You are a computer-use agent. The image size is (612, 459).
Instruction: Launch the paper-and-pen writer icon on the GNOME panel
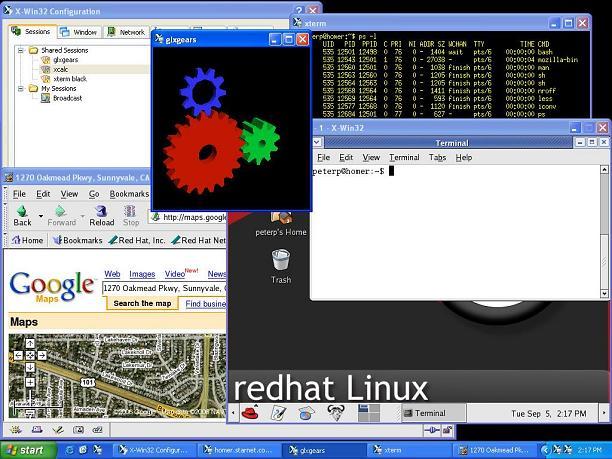pyautogui.click(x=278, y=413)
